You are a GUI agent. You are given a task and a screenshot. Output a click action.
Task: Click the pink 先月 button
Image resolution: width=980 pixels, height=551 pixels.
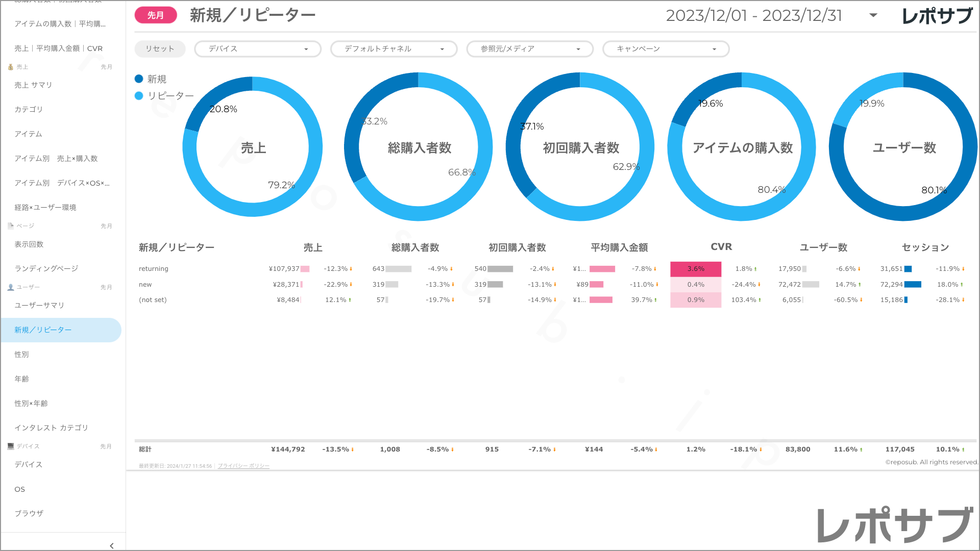(x=156, y=15)
